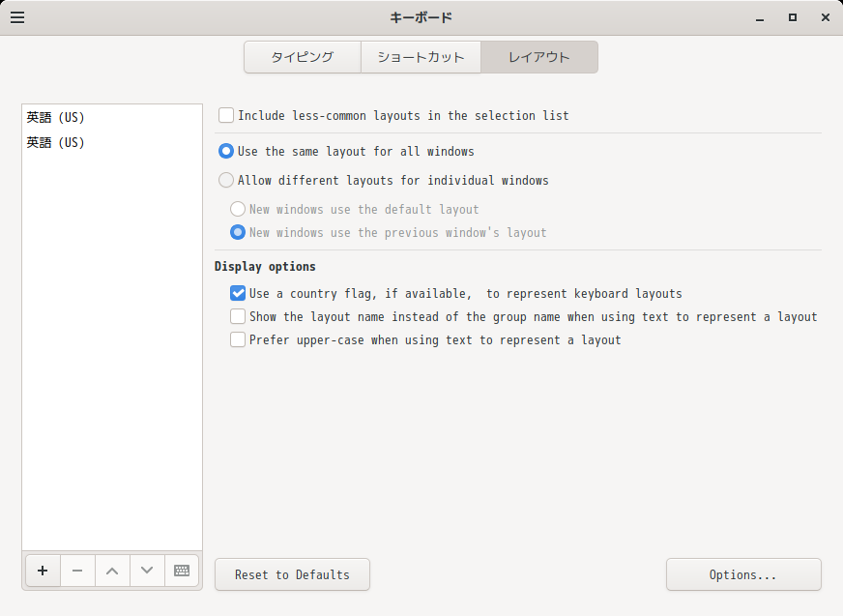Viewport: 843px width, 616px height.
Task: Enable upper-case text layout representation
Action: click(x=237, y=339)
